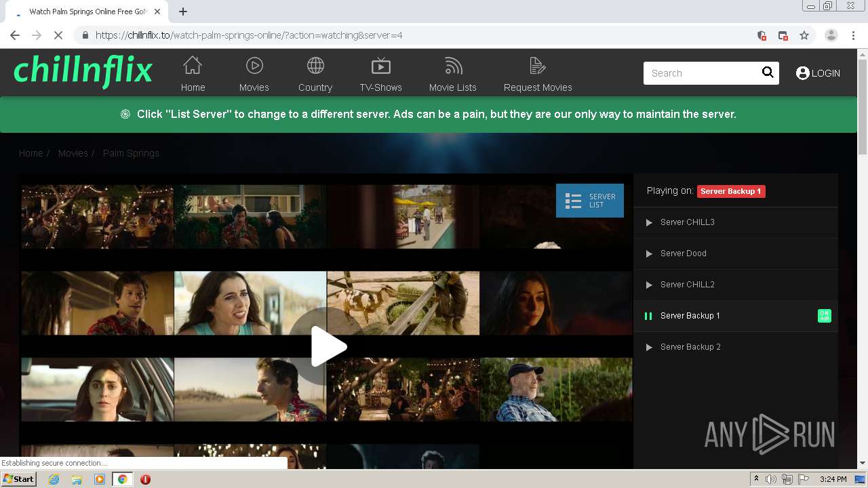Open Opera icon in taskbar
The width and height of the screenshot is (868, 488).
point(145,479)
